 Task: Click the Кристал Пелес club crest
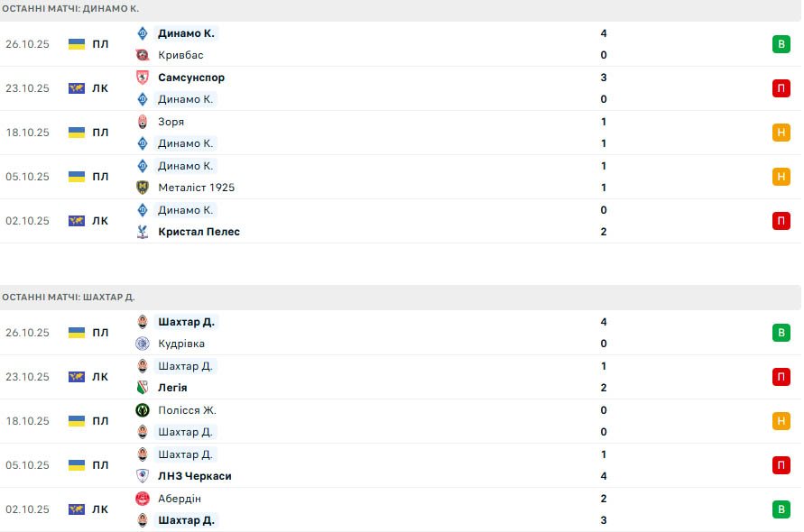coord(142,232)
